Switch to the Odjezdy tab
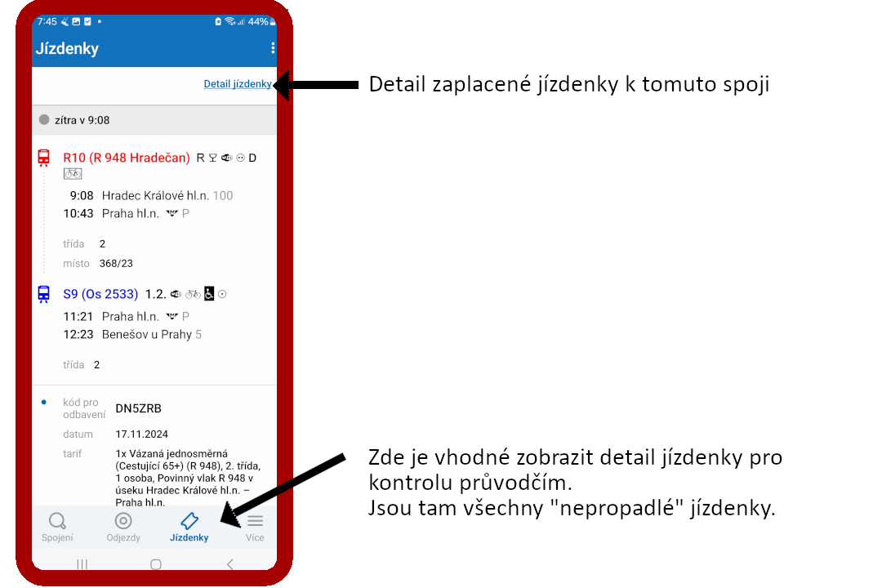This screenshot has height=588, width=882. coord(123,528)
